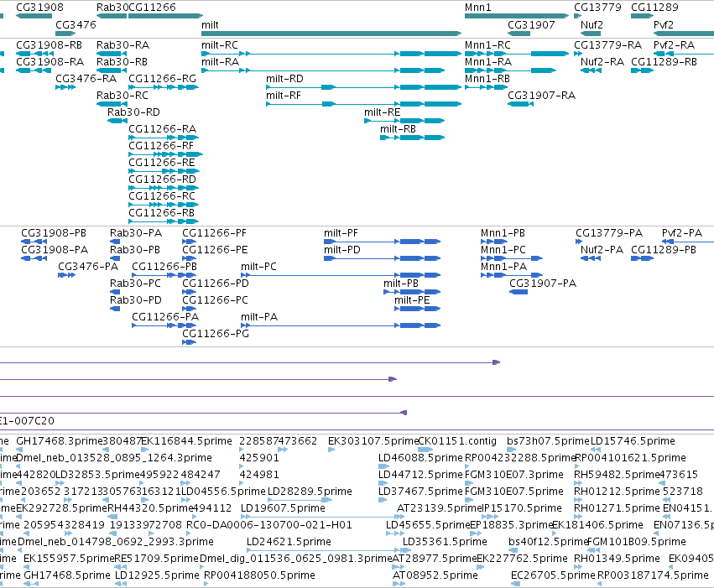
Task: Select the CG31908 gene bar
Action: (x=34, y=16)
